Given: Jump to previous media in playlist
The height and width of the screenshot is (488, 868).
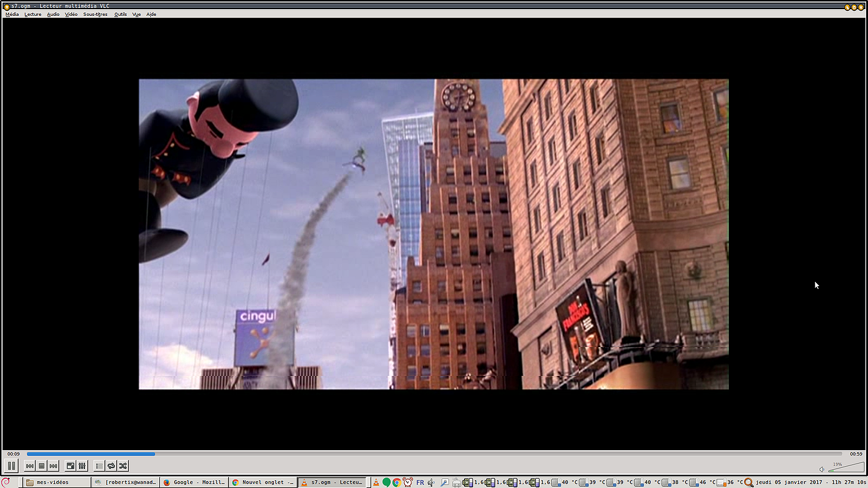Looking at the screenshot, I should [29, 466].
